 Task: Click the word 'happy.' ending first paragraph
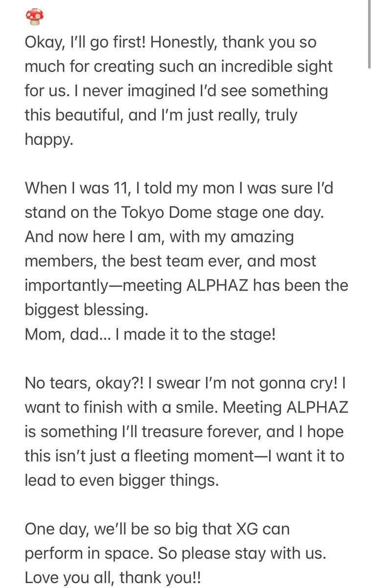point(49,139)
